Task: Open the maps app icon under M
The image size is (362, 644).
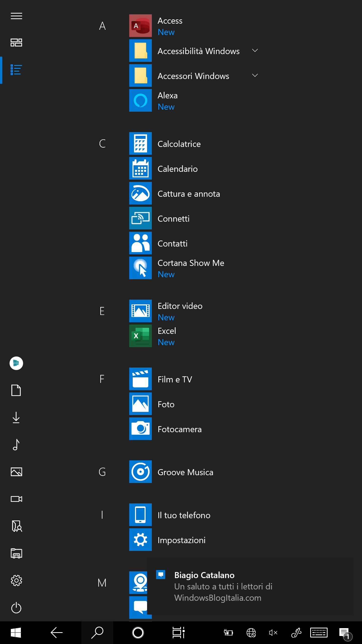Action: (x=138, y=583)
